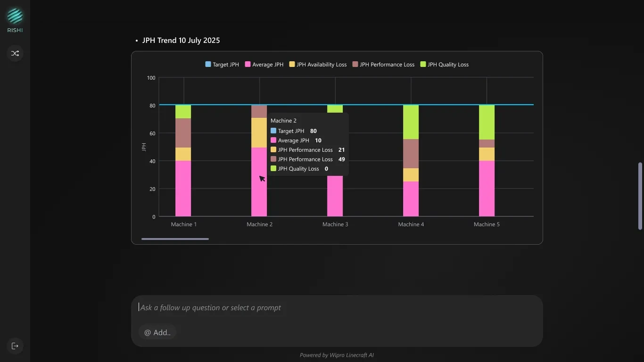Select Machine 1's pink Average JPH bar segment
Image resolution: width=644 pixels, height=362 pixels.
coord(183,189)
